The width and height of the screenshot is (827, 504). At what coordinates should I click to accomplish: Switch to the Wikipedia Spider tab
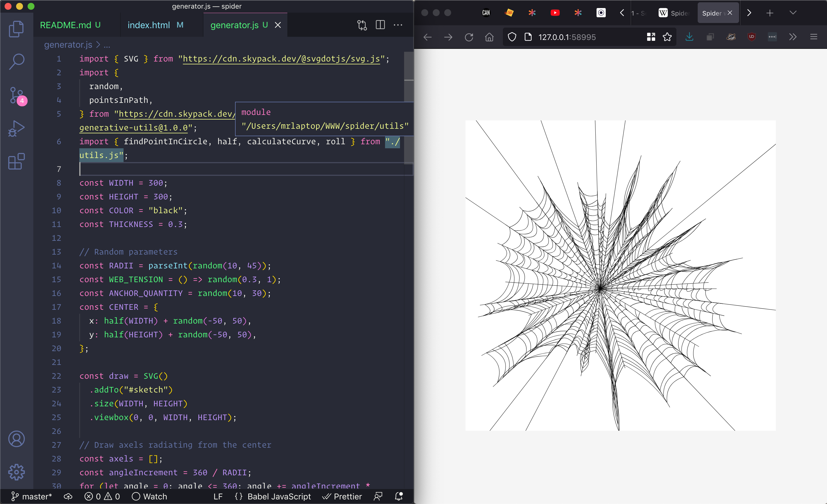point(674,13)
